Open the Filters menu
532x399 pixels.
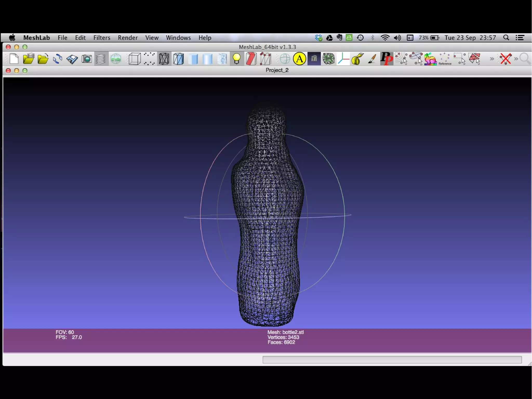point(102,38)
